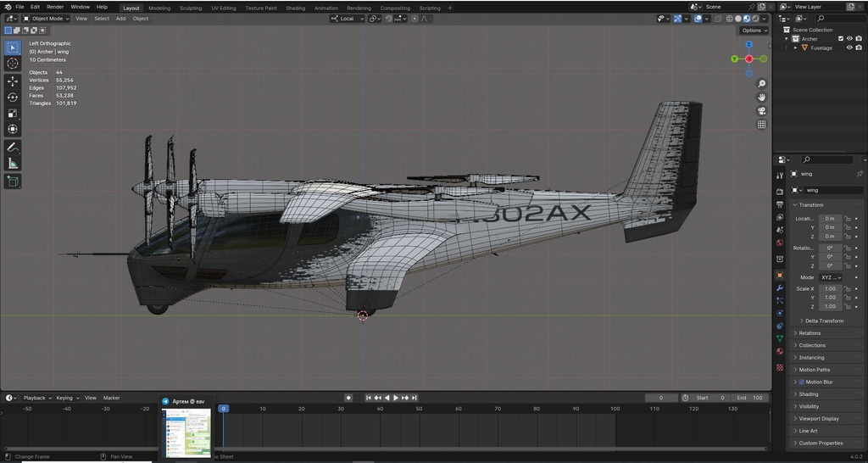Open the Render properties tab

point(780,192)
